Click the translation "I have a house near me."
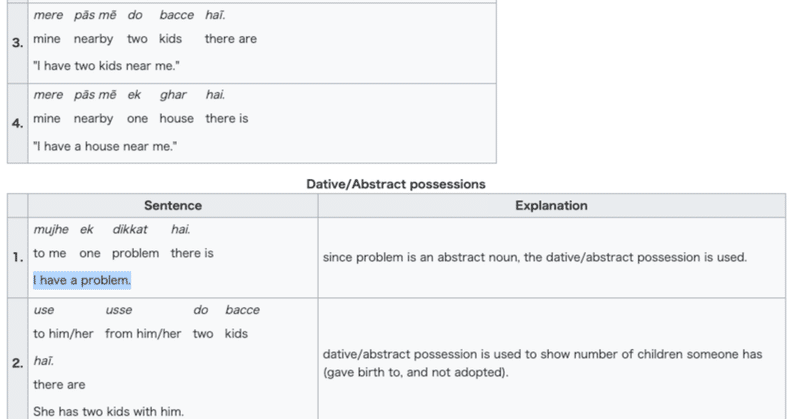The image size is (800, 419). coord(105,146)
